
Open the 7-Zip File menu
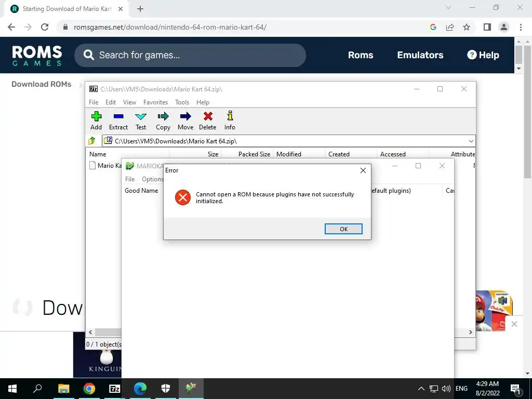click(94, 102)
